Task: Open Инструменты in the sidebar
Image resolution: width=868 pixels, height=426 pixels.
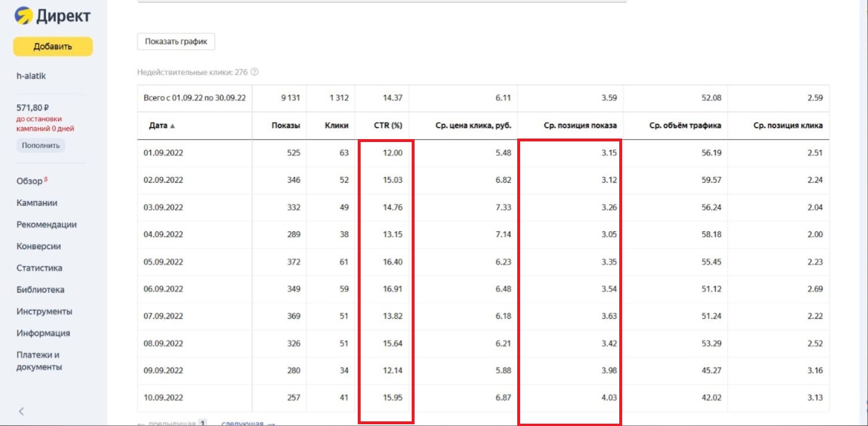Action: 45,312
